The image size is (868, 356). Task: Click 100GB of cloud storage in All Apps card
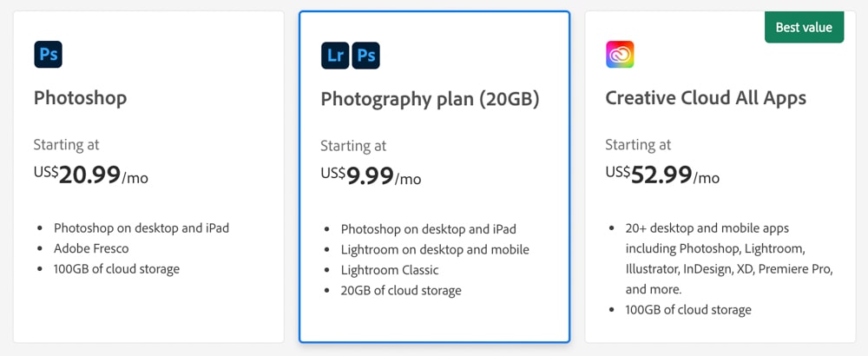pos(688,309)
